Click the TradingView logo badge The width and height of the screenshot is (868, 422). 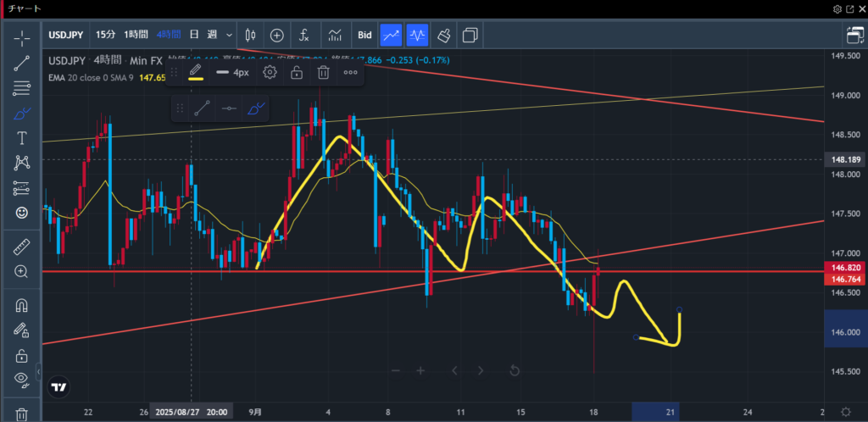click(58, 387)
